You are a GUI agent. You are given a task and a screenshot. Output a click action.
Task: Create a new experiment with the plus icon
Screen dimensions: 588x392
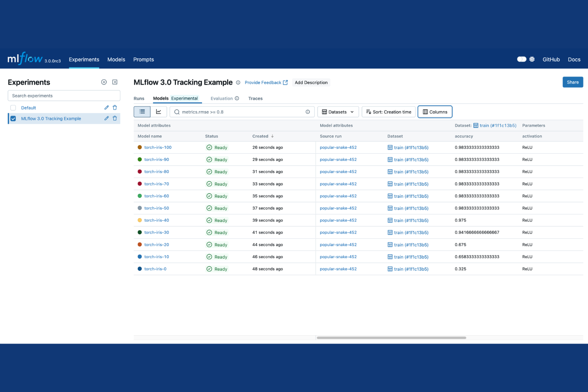point(104,82)
